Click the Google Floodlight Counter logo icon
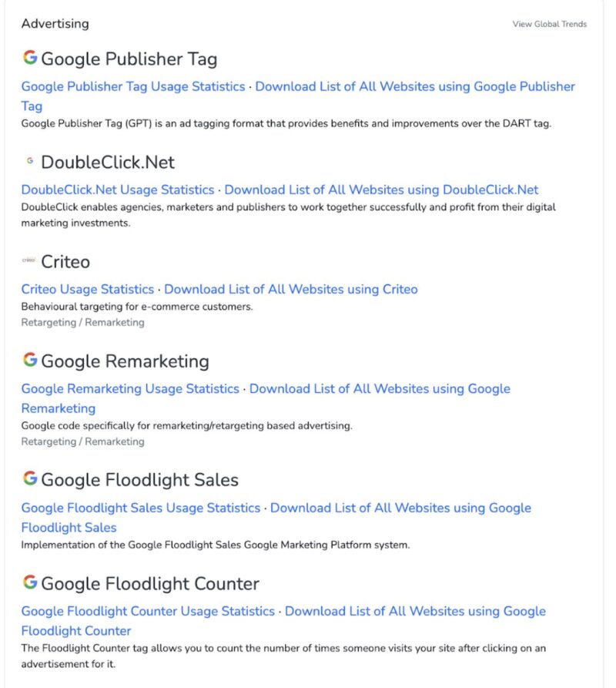Image resolution: width=616 pixels, height=688 pixels. pyautogui.click(x=30, y=581)
